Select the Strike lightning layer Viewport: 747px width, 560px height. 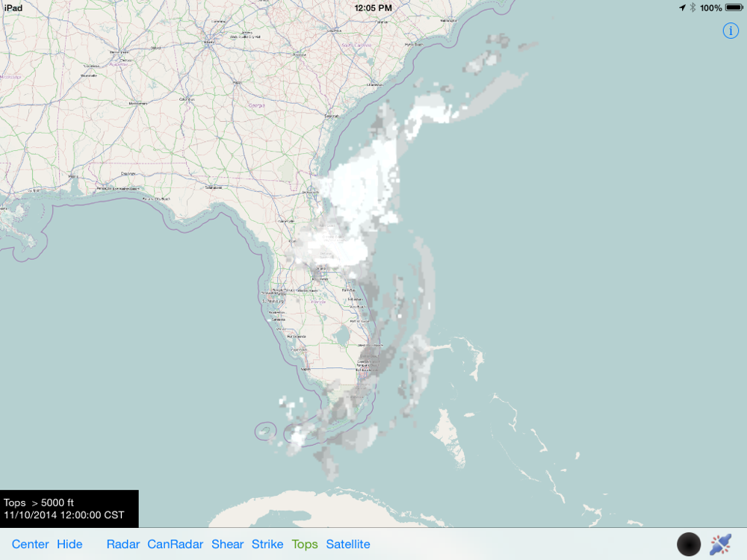click(267, 544)
